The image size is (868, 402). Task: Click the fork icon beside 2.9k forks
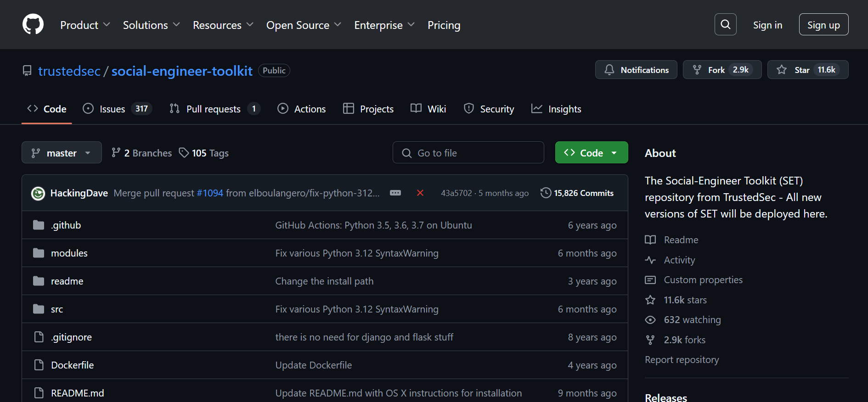[650, 340]
